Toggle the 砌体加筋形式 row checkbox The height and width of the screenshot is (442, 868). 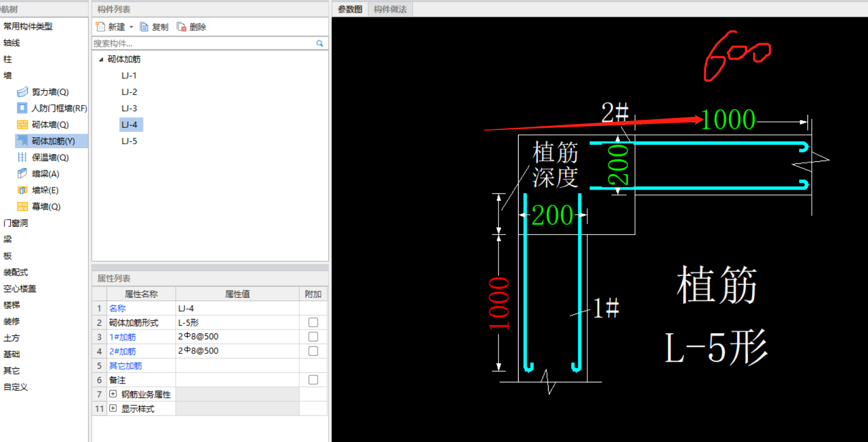pos(313,322)
